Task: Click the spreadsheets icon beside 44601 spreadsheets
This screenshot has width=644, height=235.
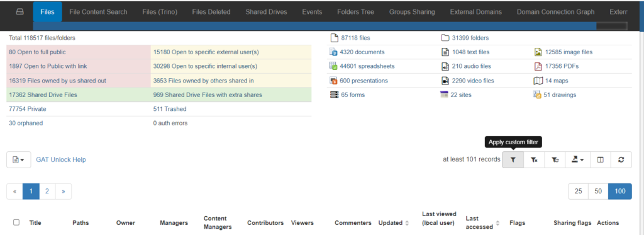Action: click(333, 66)
